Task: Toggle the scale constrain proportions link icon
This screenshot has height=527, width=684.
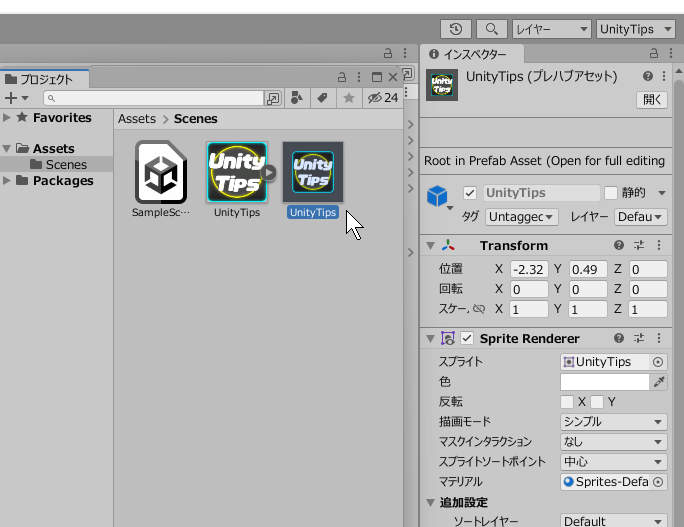Action: tap(479, 309)
